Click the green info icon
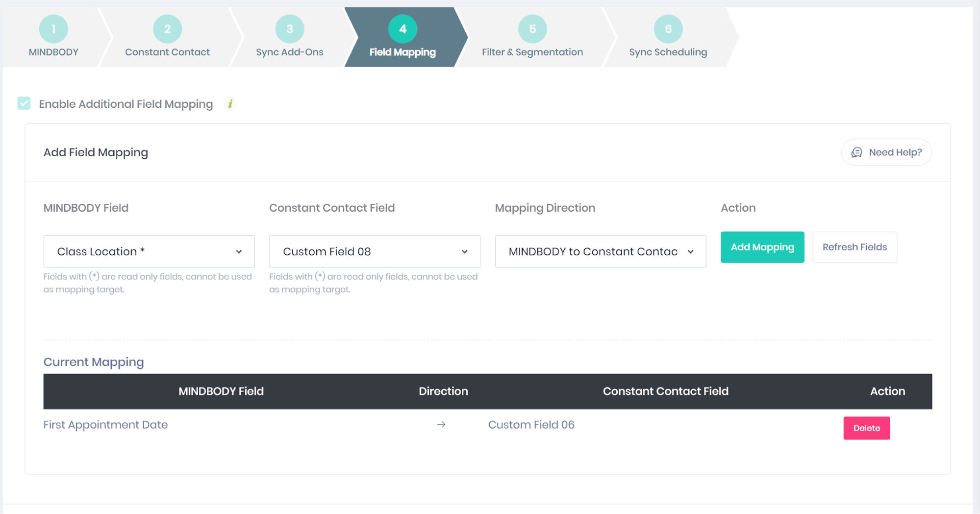Image resolution: width=980 pixels, height=514 pixels. coord(230,104)
